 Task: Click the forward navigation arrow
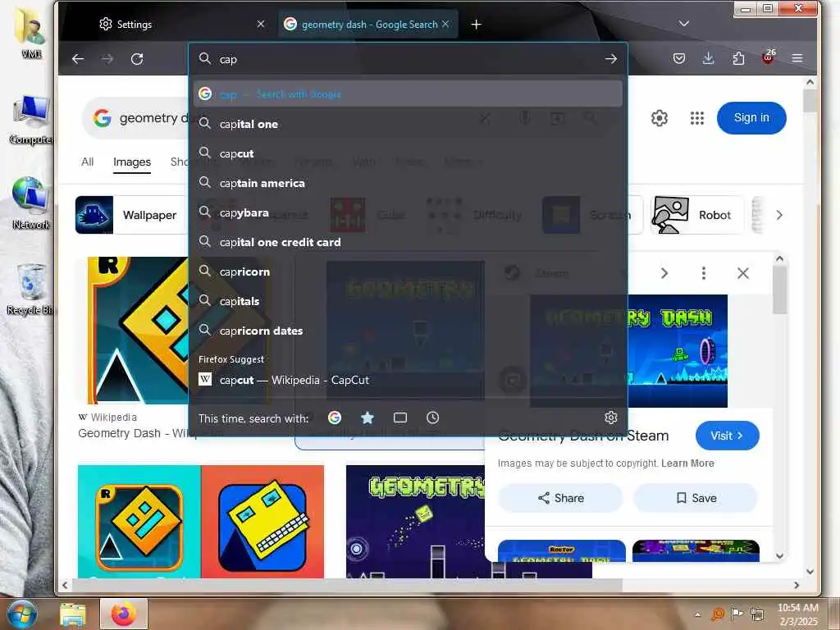pyautogui.click(x=107, y=59)
